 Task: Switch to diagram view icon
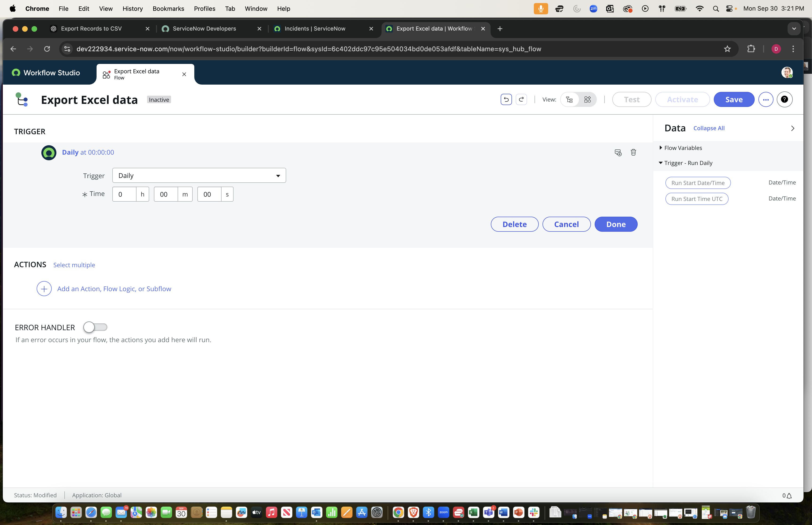click(587, 100)
